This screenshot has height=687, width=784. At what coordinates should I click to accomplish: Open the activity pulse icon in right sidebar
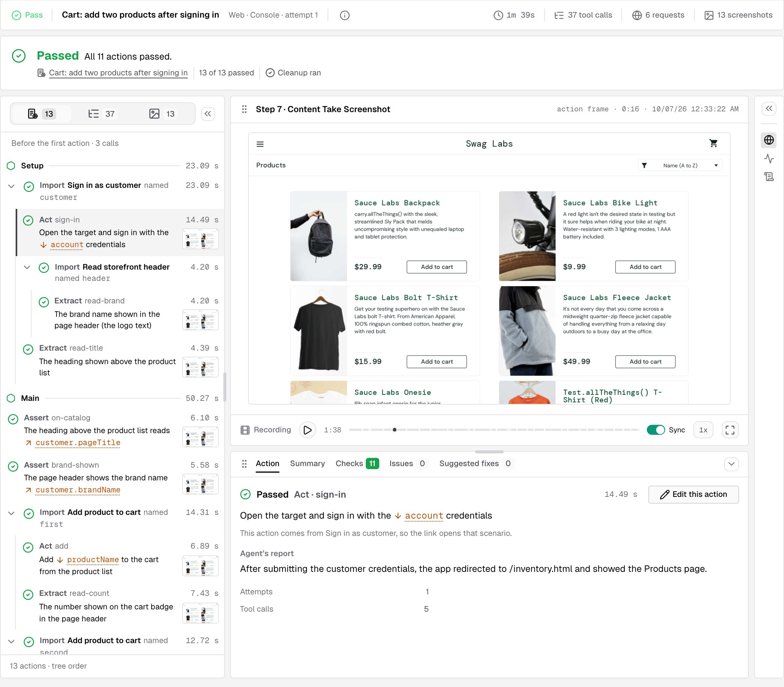pos(769,158)
